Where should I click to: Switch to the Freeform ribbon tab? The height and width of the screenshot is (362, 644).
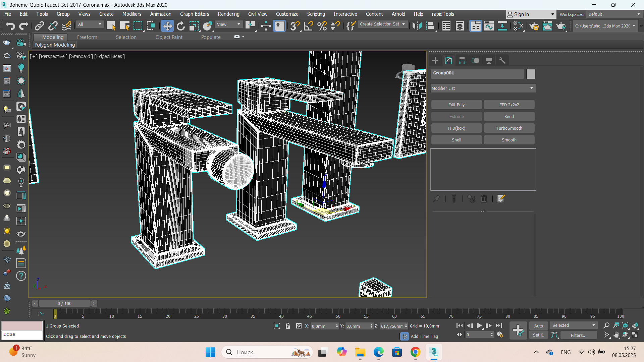coord(87,37)
